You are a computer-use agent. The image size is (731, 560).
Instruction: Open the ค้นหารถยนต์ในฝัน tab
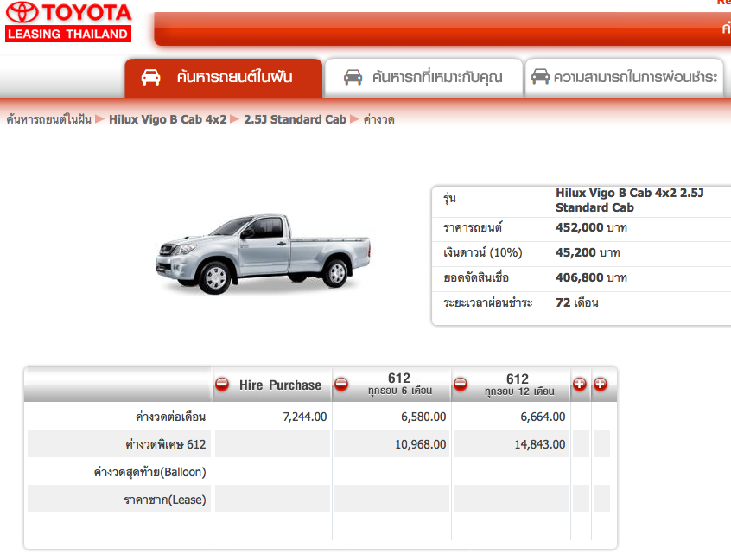(x=223, y=78)
